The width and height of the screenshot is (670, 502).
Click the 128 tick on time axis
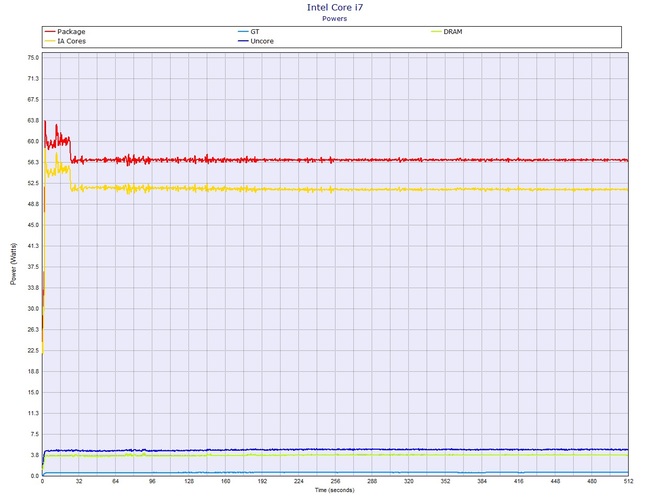pos(189,481)
